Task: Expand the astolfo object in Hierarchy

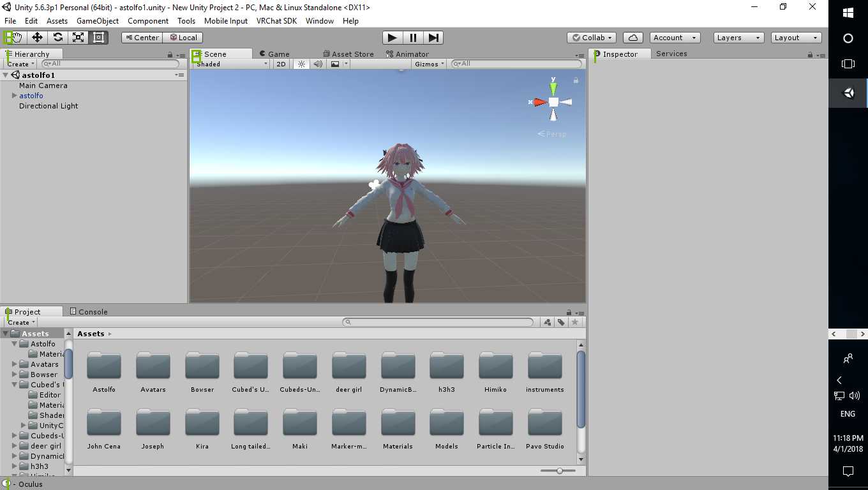Action: pos(15,96)
